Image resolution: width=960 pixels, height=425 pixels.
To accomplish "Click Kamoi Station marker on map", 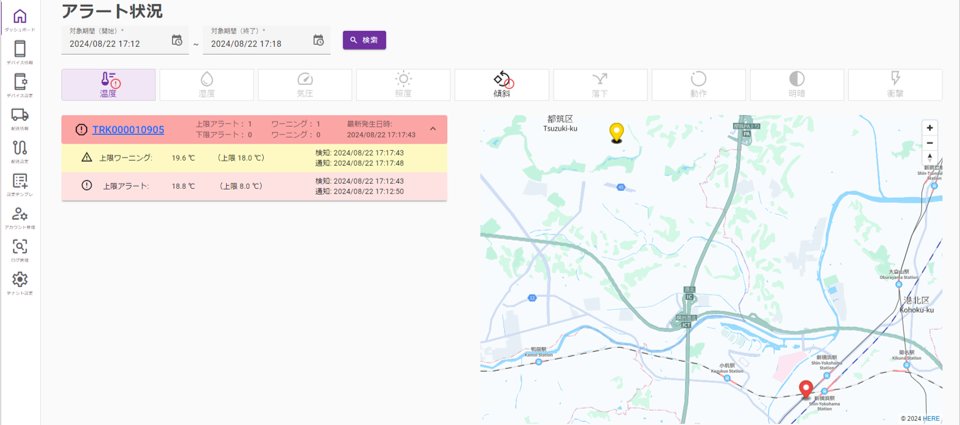I will [538, 362].
